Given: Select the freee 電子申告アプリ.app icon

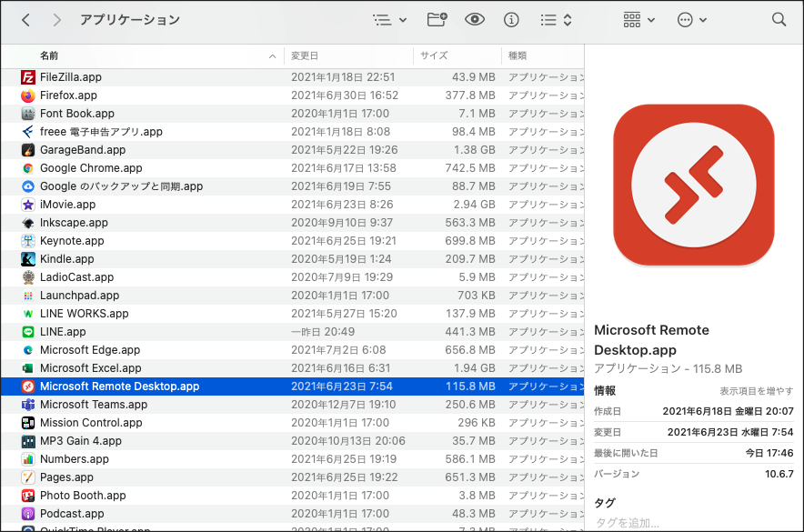Looking at the screenshot, I should point(28,132).
